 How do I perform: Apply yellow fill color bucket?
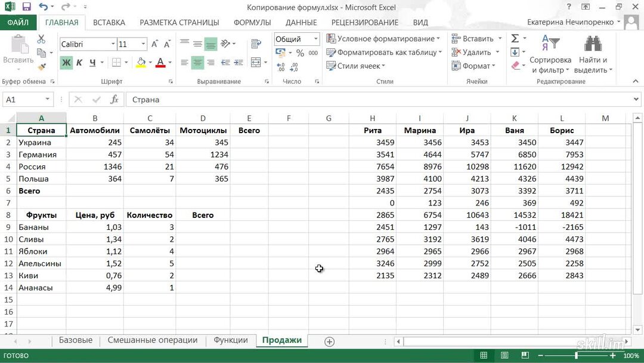141,63
